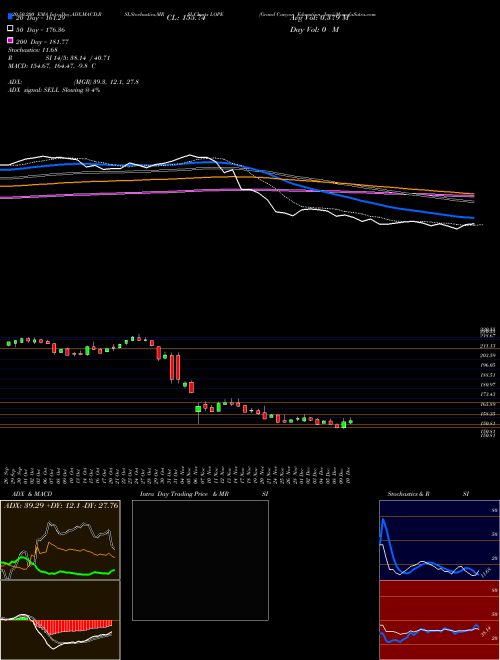The width and height of the screenshot is (500, 660).
Task: Click the rotated 11.68 value in Stochastics panel
Action: tap(485, 572)
